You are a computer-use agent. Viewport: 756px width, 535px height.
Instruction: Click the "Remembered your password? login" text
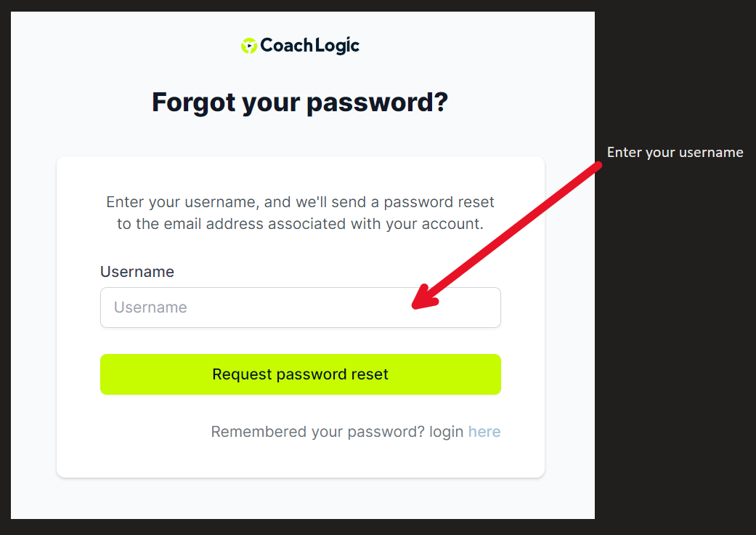pyautogui.click(x=337, y=431)
